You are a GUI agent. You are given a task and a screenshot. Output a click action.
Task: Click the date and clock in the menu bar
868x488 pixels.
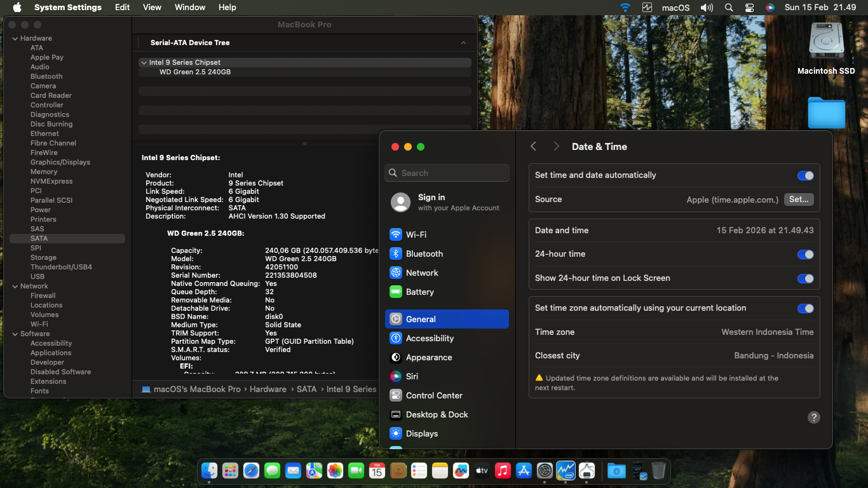point(820,8)
